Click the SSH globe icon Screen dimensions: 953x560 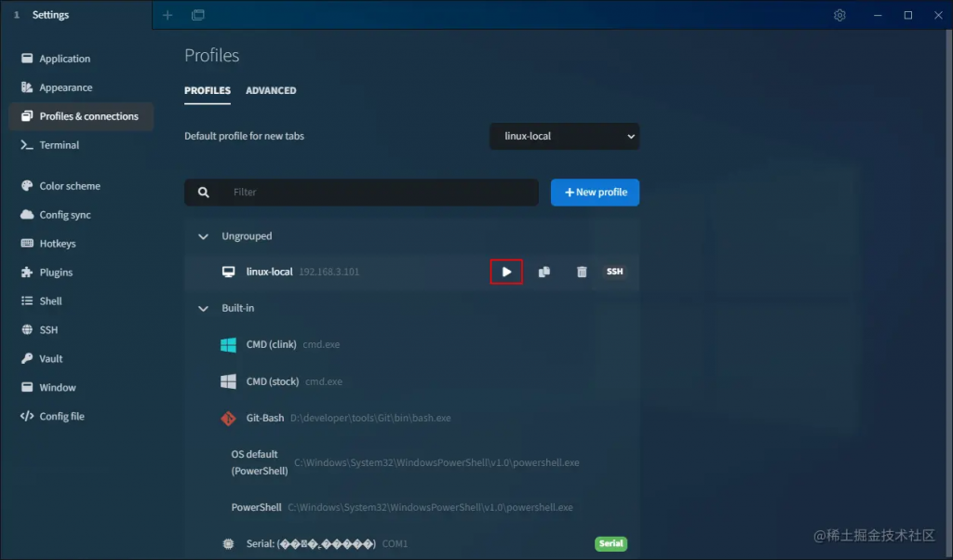(27, 330)
